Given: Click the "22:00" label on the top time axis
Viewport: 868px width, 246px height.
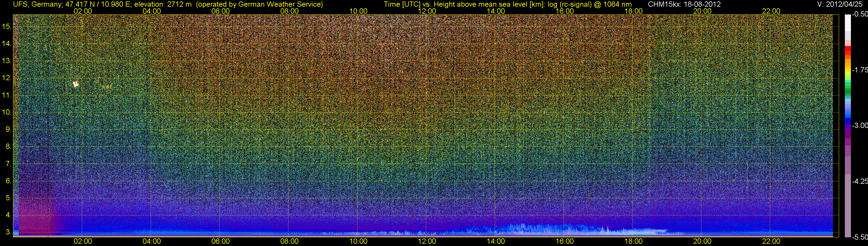Looking at the screenshot, I should coord(771,11).
